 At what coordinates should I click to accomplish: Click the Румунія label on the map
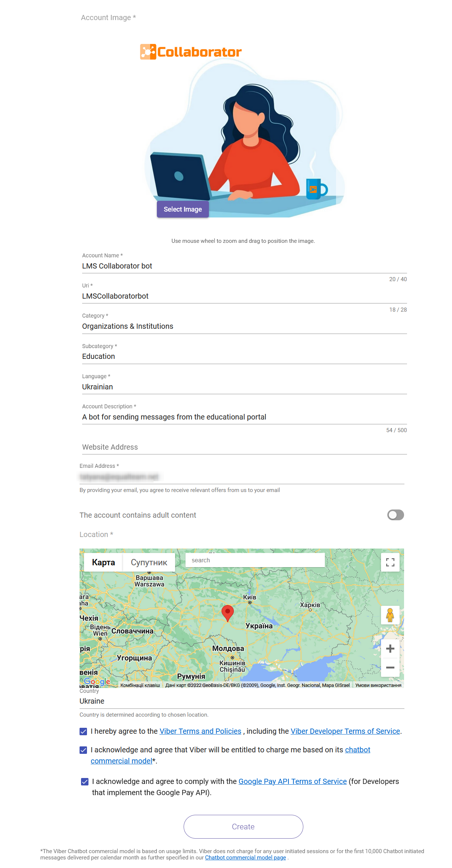(191, 676)
